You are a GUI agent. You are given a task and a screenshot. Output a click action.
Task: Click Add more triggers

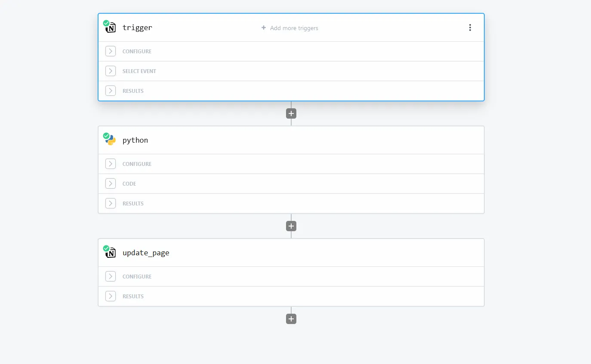(290, 28)
